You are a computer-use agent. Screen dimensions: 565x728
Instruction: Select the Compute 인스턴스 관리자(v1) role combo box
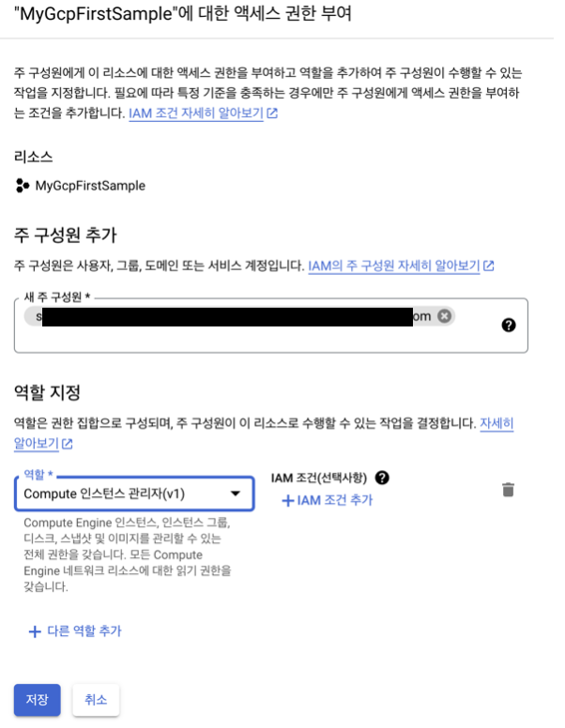pos(135,493)
